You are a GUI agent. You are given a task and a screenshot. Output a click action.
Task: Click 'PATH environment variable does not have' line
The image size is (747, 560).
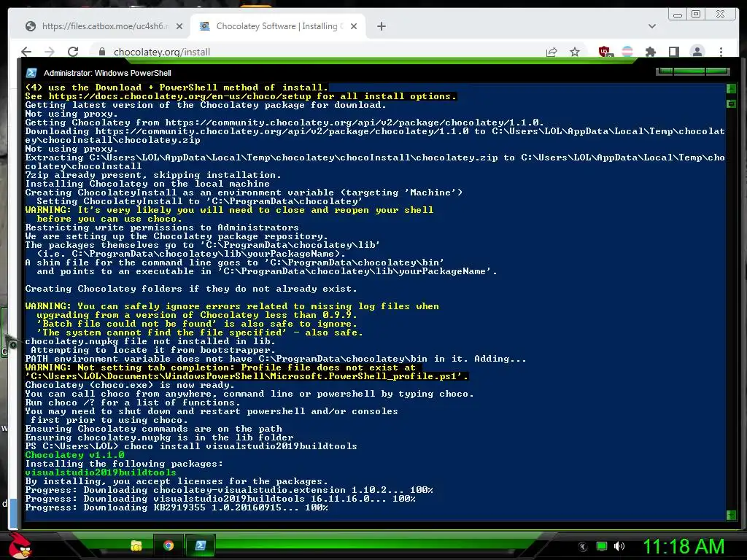(x=276, y=359)
